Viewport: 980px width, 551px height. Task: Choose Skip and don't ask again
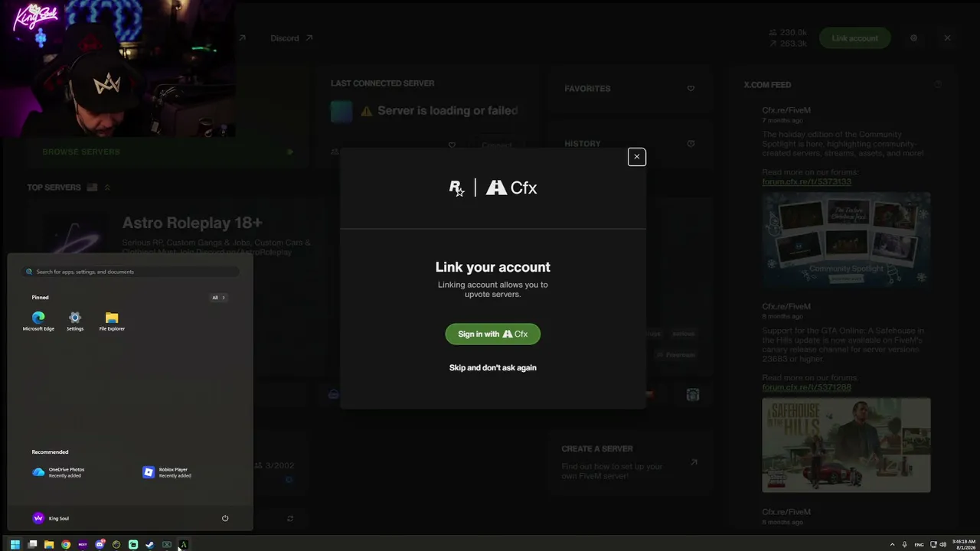(x=493, y=367)
